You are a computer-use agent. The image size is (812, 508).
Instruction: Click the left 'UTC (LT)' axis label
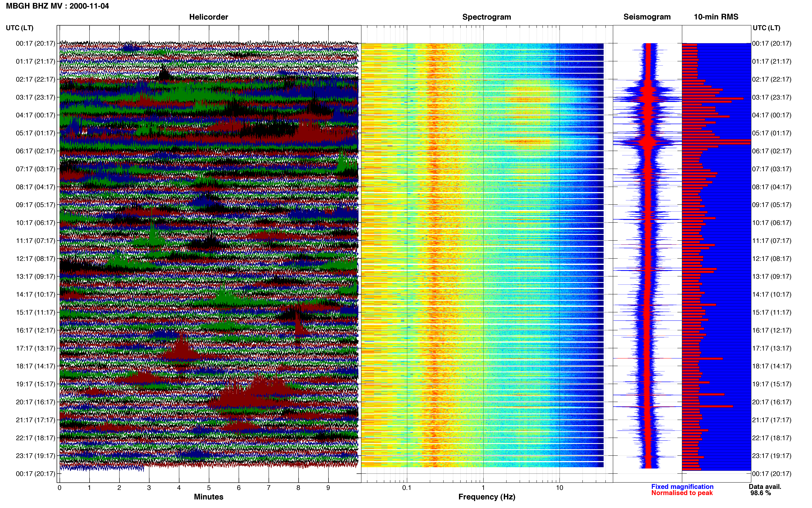click(x=19, y=28)
